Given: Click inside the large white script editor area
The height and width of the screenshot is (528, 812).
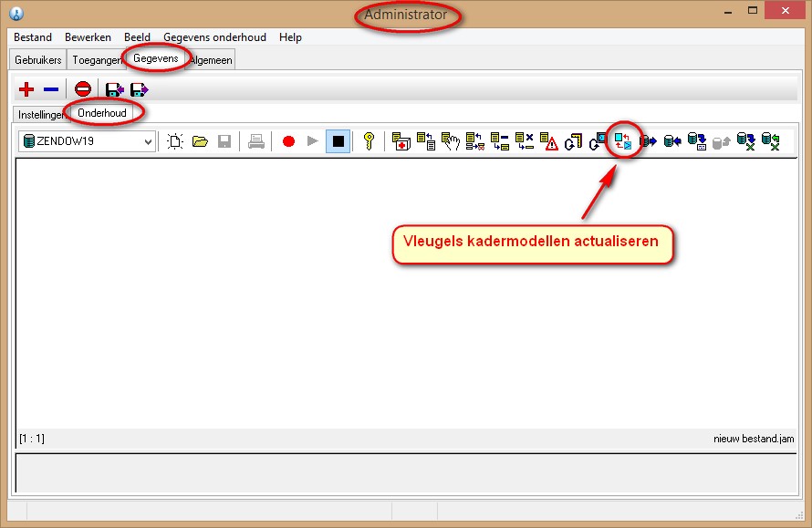Looking at the screenshot, I should click(407, 294).
